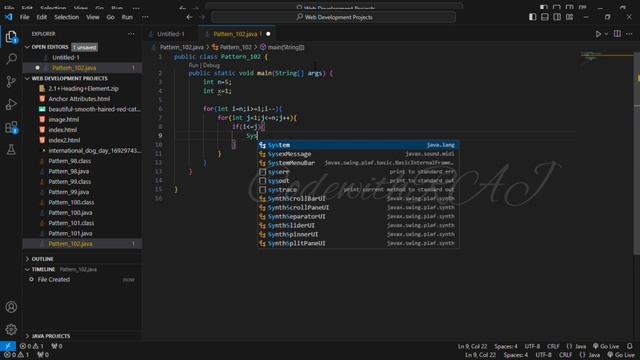Click the Ln 9, Col 22 status item
The height and width of the screenshot is (360, 640).
pos(472,346)
